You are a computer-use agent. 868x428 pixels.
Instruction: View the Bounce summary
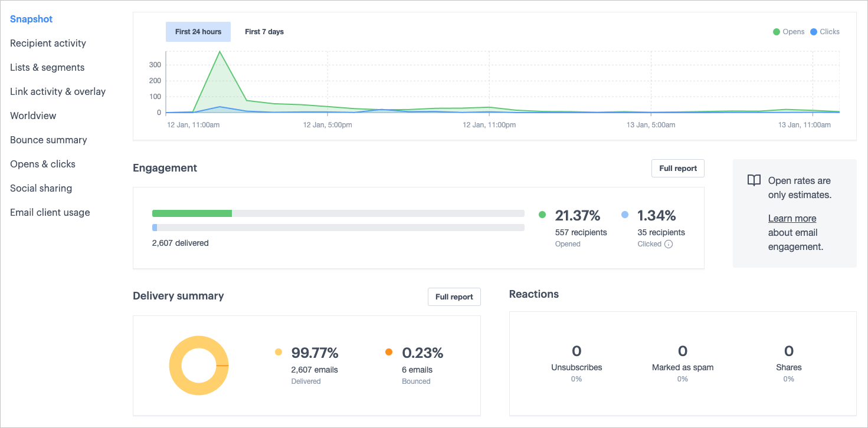tap(48, 140)
